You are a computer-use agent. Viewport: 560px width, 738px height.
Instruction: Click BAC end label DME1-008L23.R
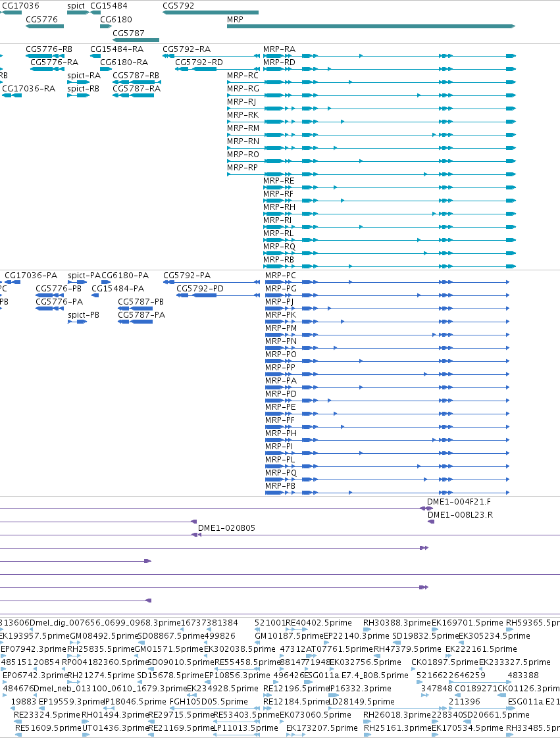[461, 515]
